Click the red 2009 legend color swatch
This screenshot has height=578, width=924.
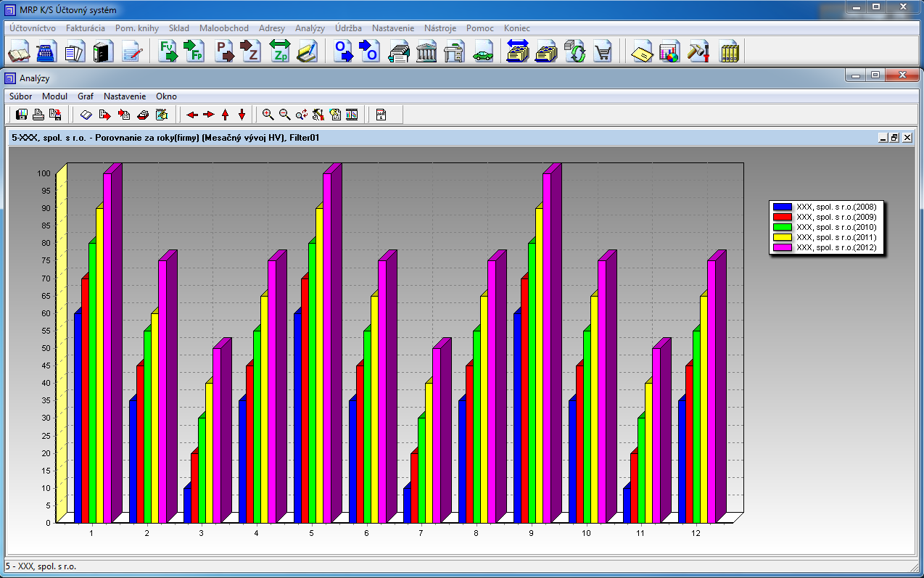(x=783, y=217)
